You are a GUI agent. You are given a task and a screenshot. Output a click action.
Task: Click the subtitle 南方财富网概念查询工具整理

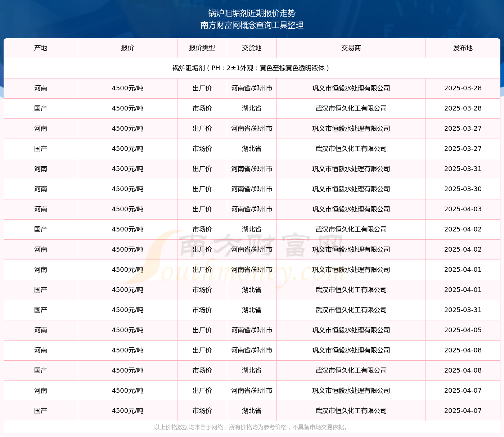[x=252, y=25]
